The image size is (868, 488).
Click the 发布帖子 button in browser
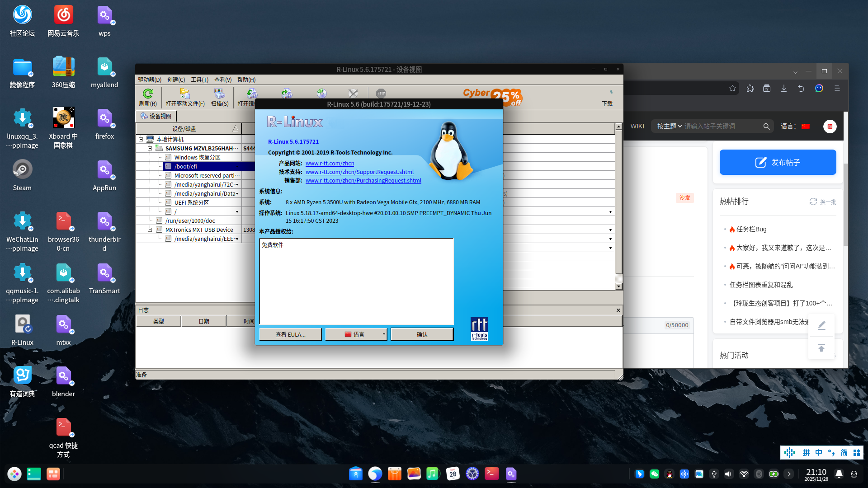778,162
